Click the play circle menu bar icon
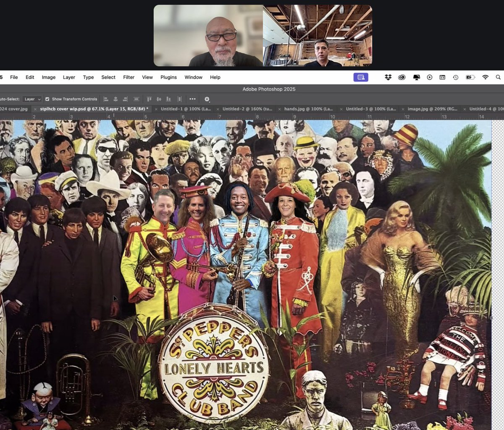Viewport: 504px width, 430px height. tap(429, 77)
